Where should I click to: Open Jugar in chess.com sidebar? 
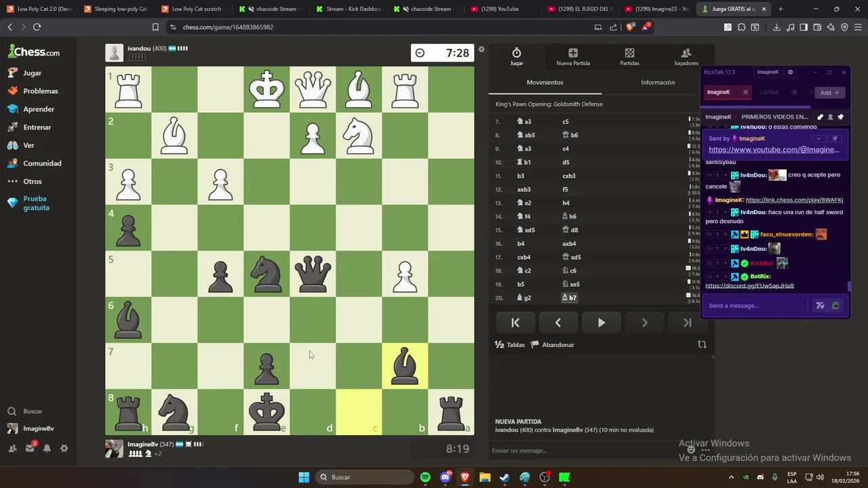(x=25, y=73)
